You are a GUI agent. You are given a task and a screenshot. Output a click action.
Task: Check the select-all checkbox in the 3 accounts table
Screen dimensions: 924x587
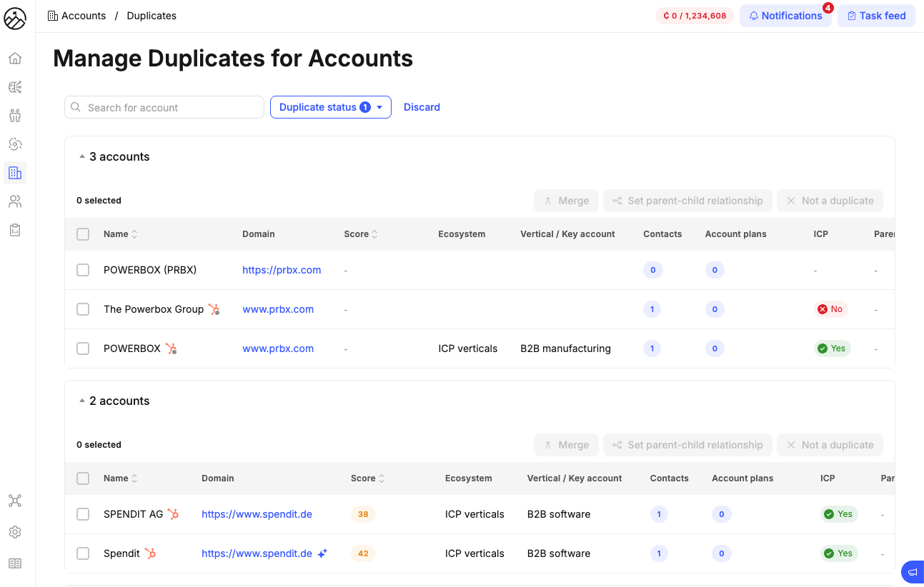click(83, 234)
